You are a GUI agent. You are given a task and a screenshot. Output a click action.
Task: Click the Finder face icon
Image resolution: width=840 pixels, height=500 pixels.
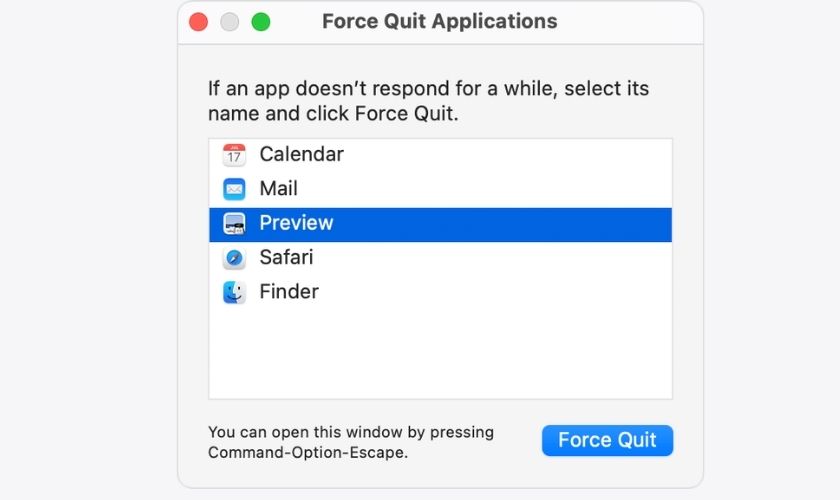(x=234, y=292)
